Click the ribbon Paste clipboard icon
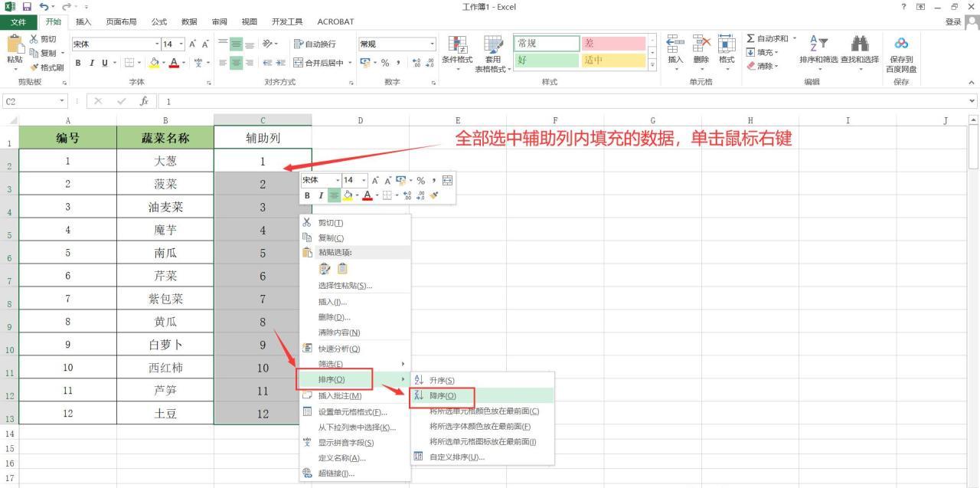Image resolution: width=980 pixels, height=488 pixels. click(15, 45)
